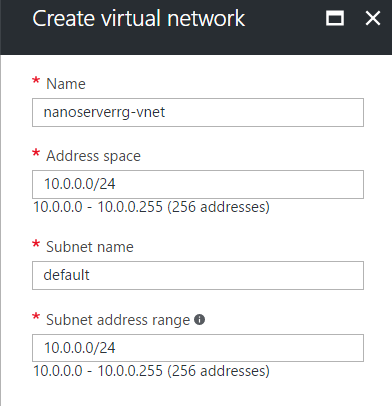This screenshot has height=406, width=392.
Task: Select the Subnet name field showing default
Action: pyautogui.click(x=198, y=275)
